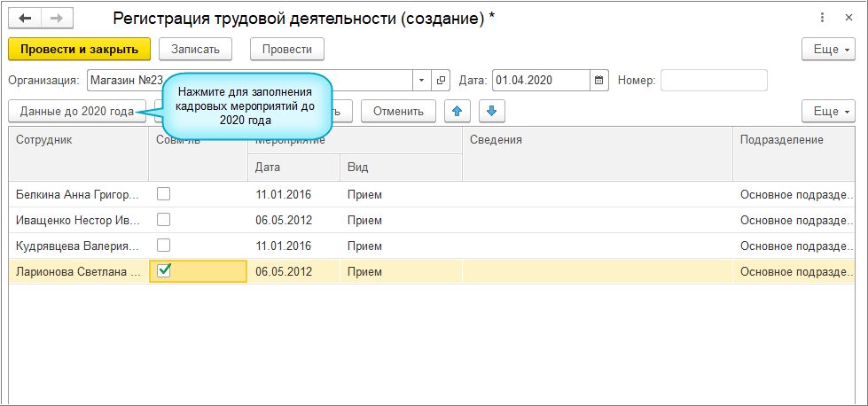The image size is (868, 406).
Task: Check the Совм-лв box for Белкина
Action: (x=163, y=194)
